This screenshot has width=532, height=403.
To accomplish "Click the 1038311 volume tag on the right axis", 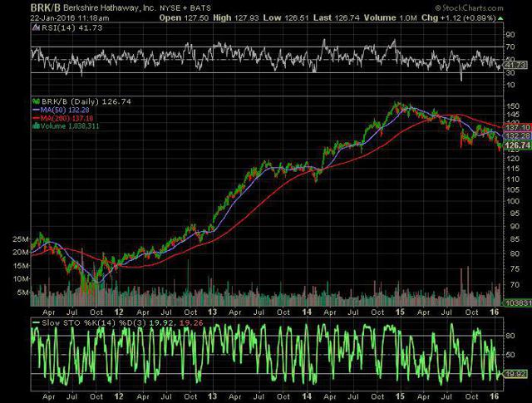I will (518, 302).
